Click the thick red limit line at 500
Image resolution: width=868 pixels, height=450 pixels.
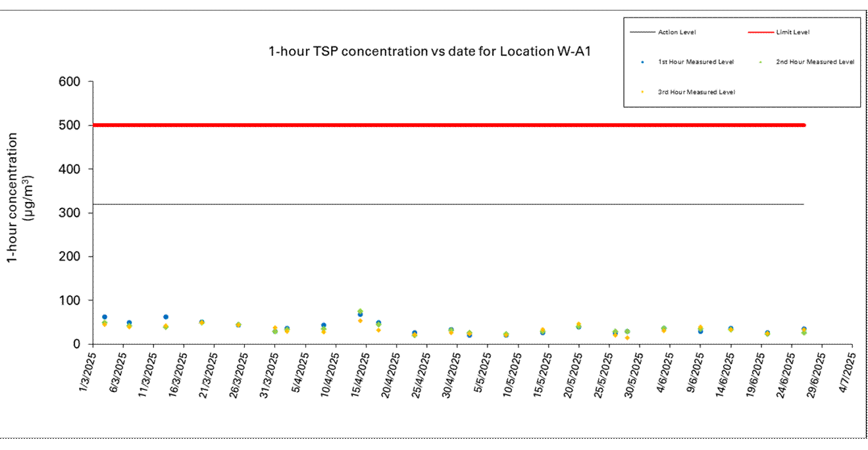pyautogui.click(x=447, y=125)
